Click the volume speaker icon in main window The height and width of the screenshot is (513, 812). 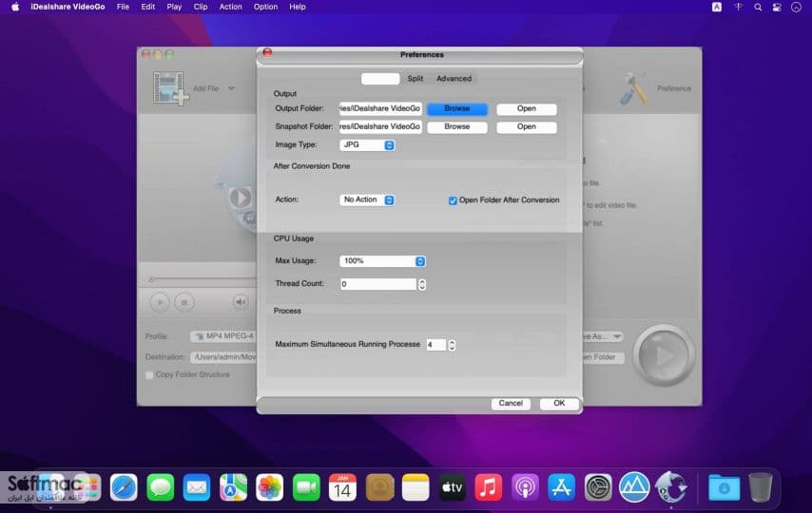(x=241, y=302)
